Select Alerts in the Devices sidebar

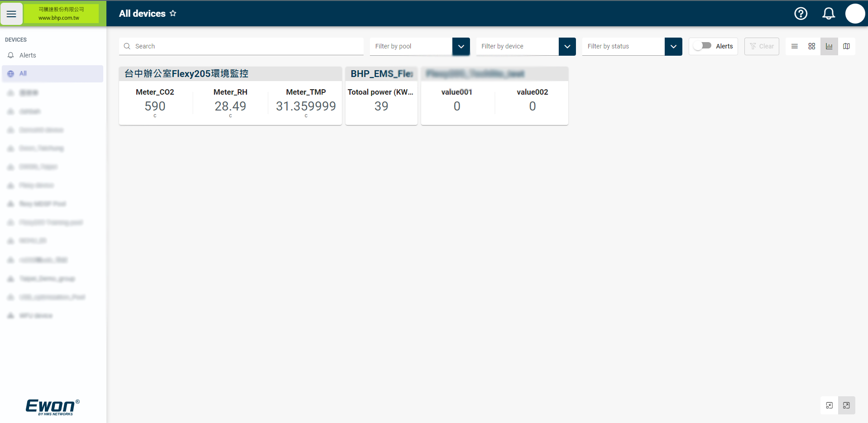[53, 55]
